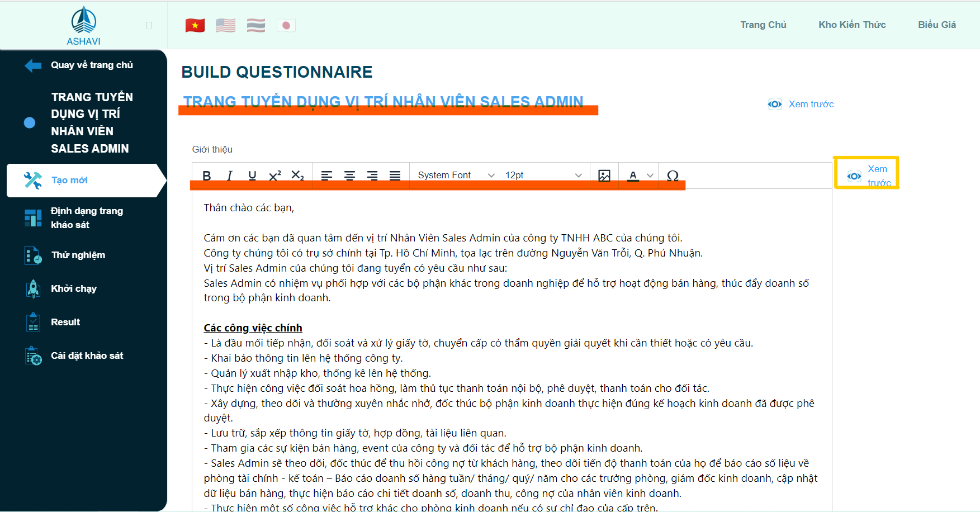Insert a special character (Omega icon)
The width and height of the screenshot is (980, 512).
click(x=673, y=176)
